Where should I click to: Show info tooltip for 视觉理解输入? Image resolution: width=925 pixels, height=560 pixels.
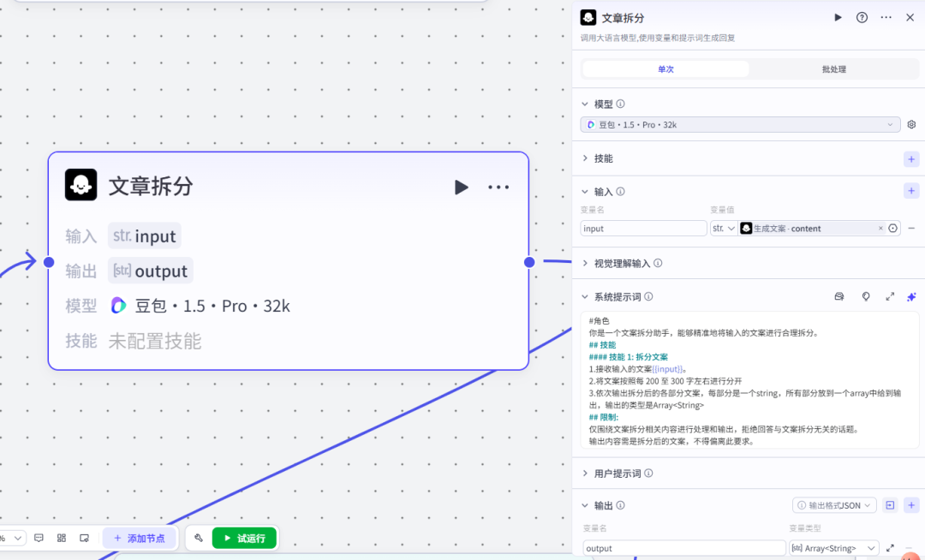point(658,263)
